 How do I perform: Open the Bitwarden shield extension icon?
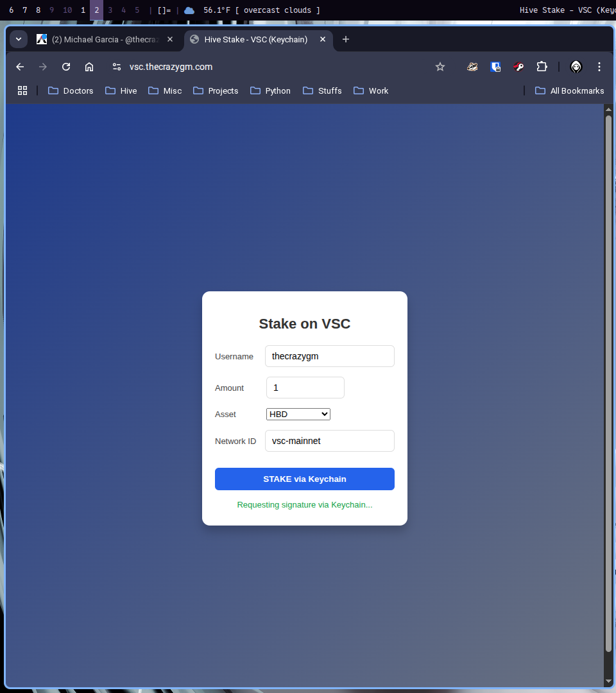pyautogui.click(x=495, y=67)
